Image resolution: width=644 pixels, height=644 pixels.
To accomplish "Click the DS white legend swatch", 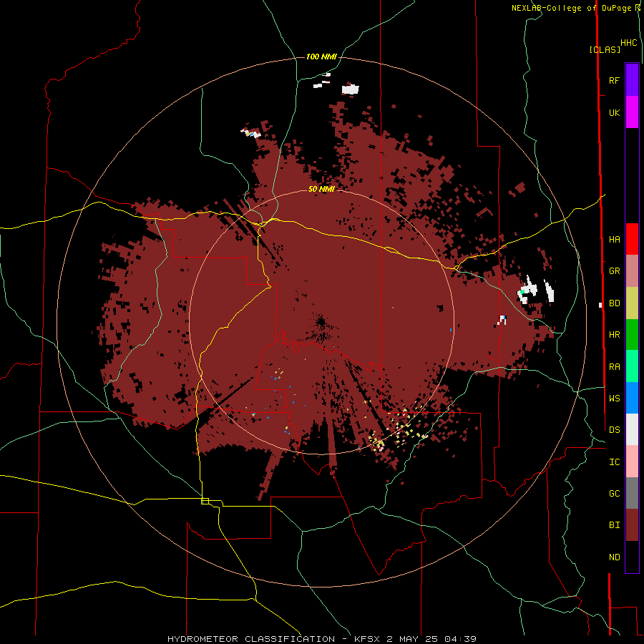I will [x=632, y=429].
